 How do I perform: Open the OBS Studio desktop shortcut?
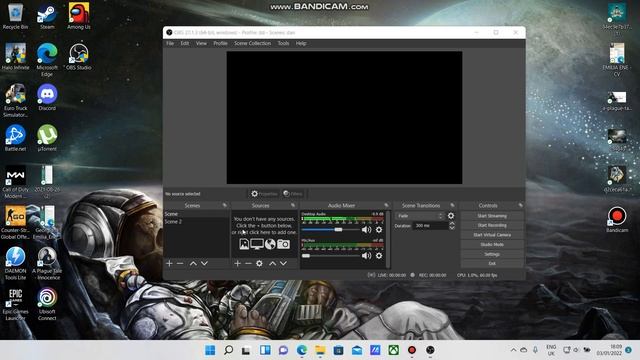coord(78,57)
